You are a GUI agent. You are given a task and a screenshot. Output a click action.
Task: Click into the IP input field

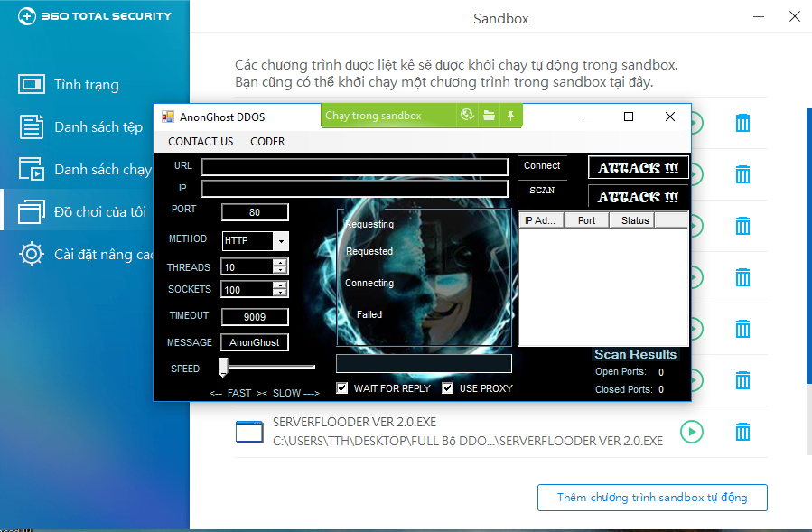pos(355,189)
